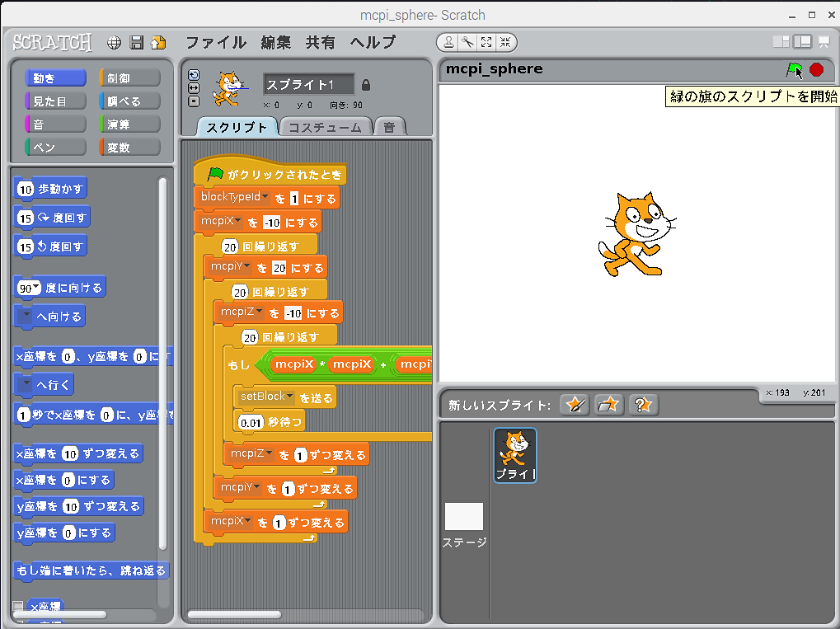The height and width of the screenshot is (629, 840).
Task: Save the project with the floppy disk icon
Action: coord(137,43)
